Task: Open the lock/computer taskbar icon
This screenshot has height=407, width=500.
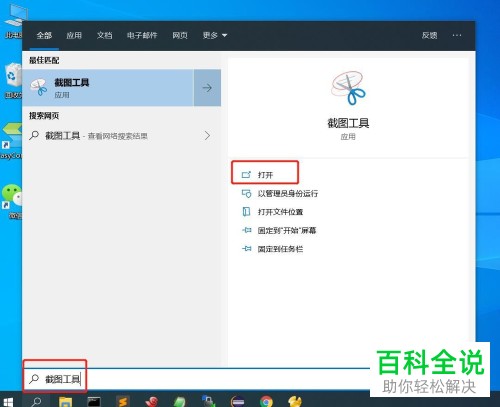Action: pos(209,401)
